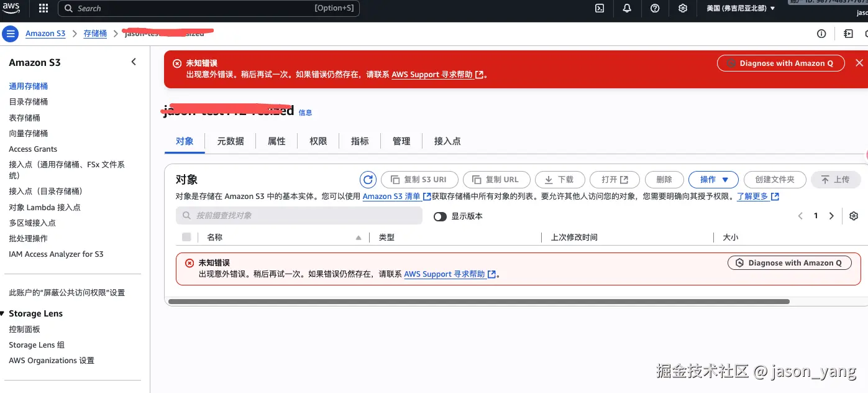The image size is (868, 393).
Task: Switch to the 权限 tab
Action: click(318, 141)
